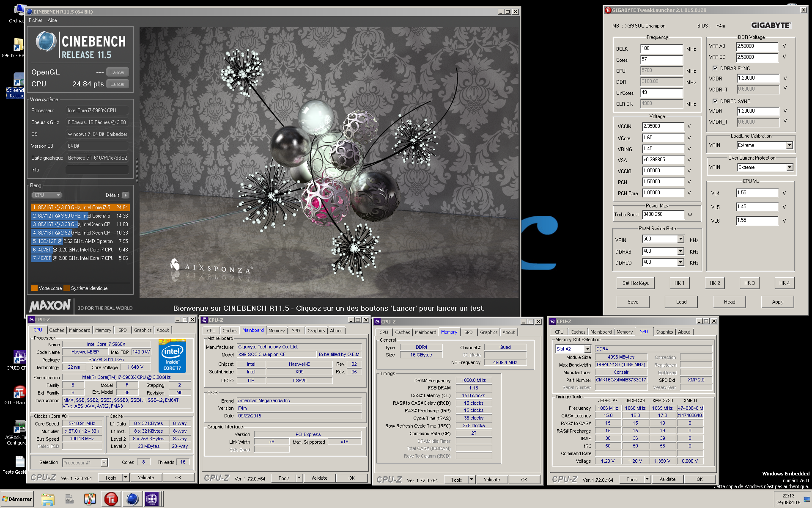Switch to GIGABYTE TweakLauncher taskbar button

[111, 499]
